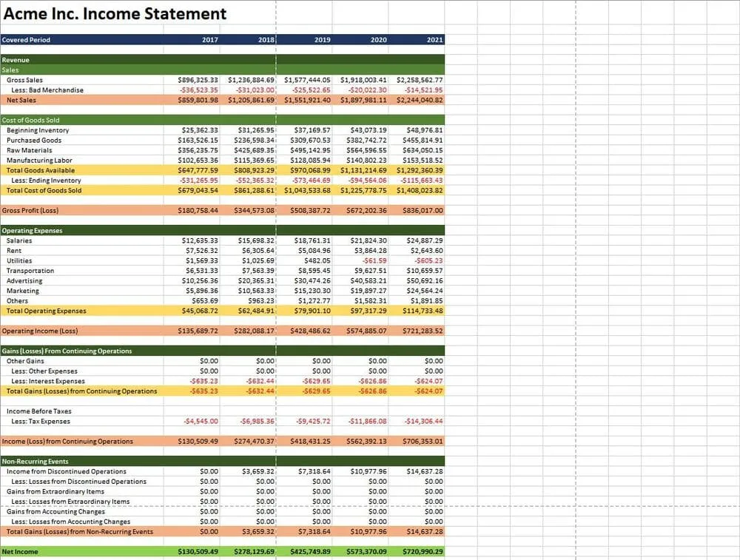The height and width of the screenshot is (560, 740).
Task: Select the 2019 Net Sales value $1,551,921.40
Action: click(x=307, y=99)
